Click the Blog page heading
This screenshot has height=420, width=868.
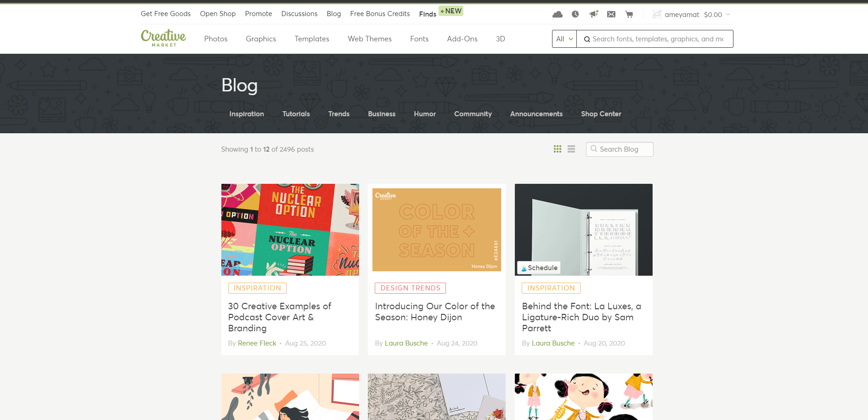239,85
